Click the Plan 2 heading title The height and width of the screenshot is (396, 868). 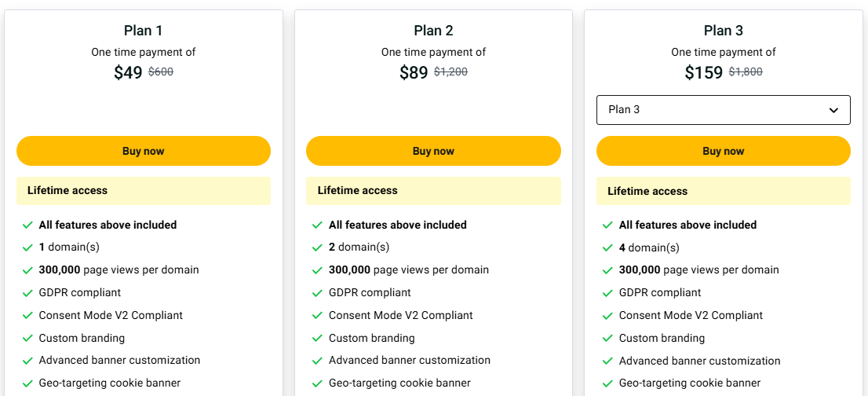point(433,31)
